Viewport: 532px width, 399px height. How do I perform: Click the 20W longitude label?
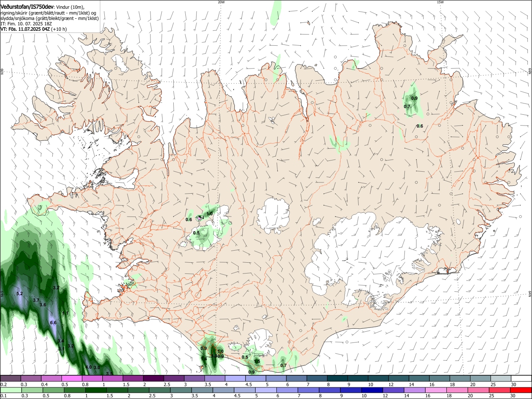pyautogui.click(x=221, y=2)
